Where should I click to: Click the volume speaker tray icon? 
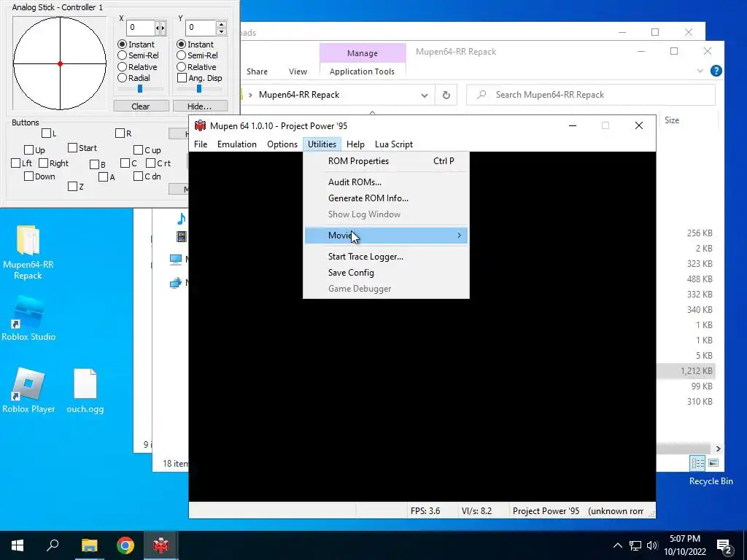pos(652,545)
